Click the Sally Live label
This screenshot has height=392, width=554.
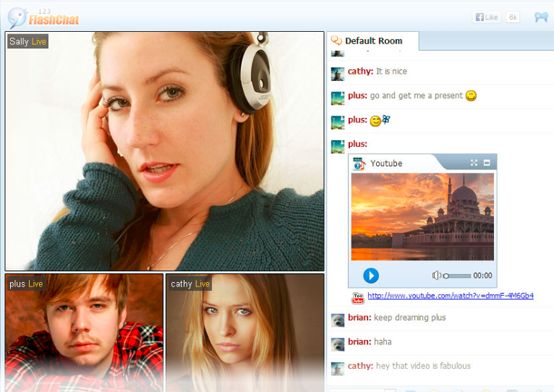click(x=28, y=41)
